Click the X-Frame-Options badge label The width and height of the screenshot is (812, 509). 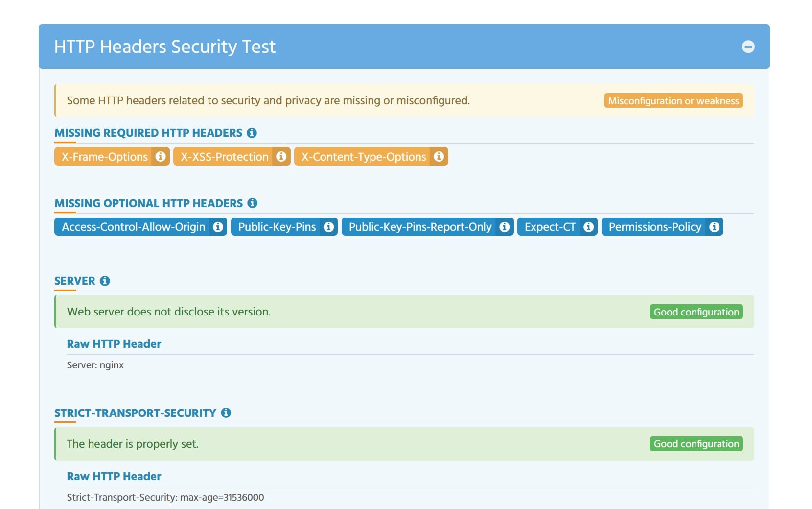pos(105,157)
